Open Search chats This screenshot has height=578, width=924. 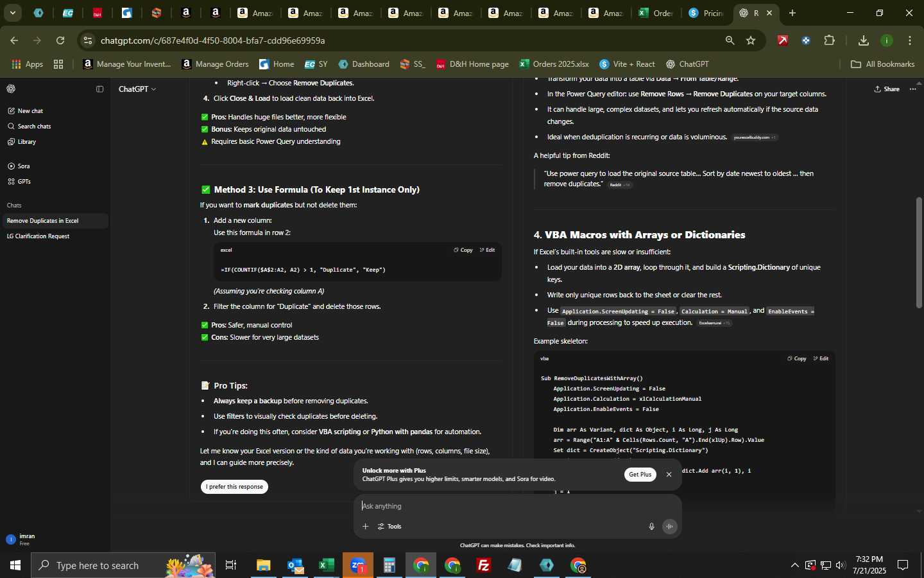coord(30,126)
